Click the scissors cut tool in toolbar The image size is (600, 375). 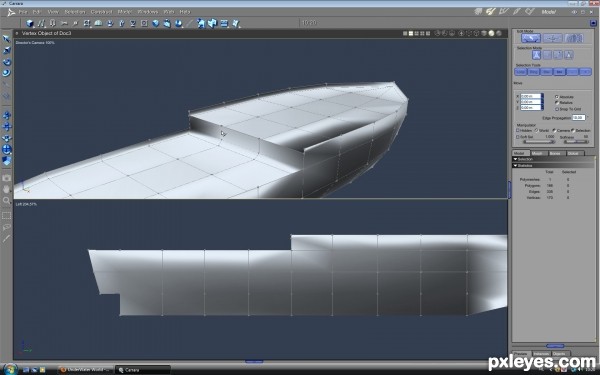pos(64,23)
